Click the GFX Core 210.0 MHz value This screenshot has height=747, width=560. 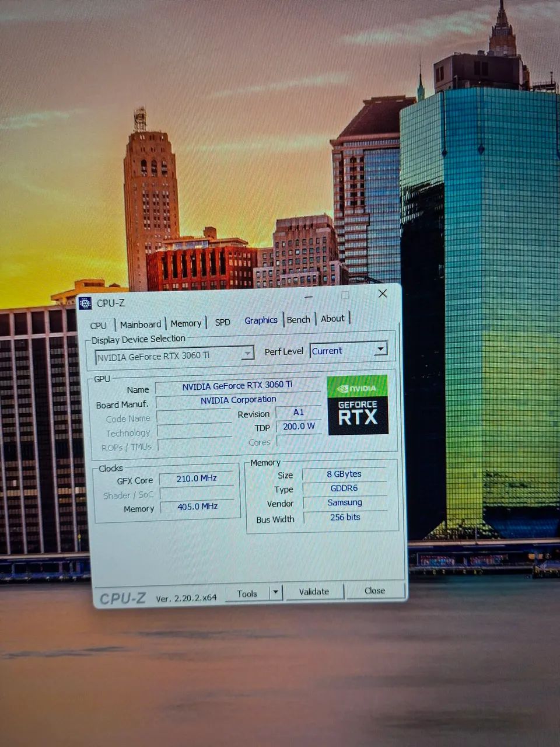coord(197,479)
